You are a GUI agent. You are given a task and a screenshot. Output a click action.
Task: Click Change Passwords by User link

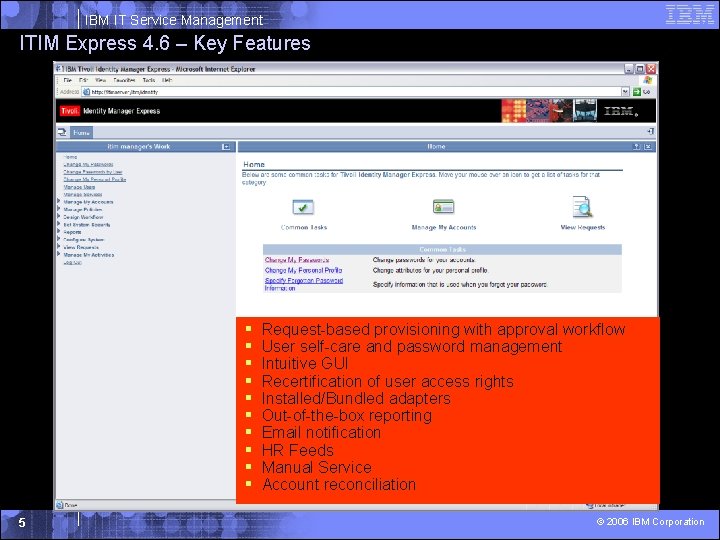tap(93, 172)
